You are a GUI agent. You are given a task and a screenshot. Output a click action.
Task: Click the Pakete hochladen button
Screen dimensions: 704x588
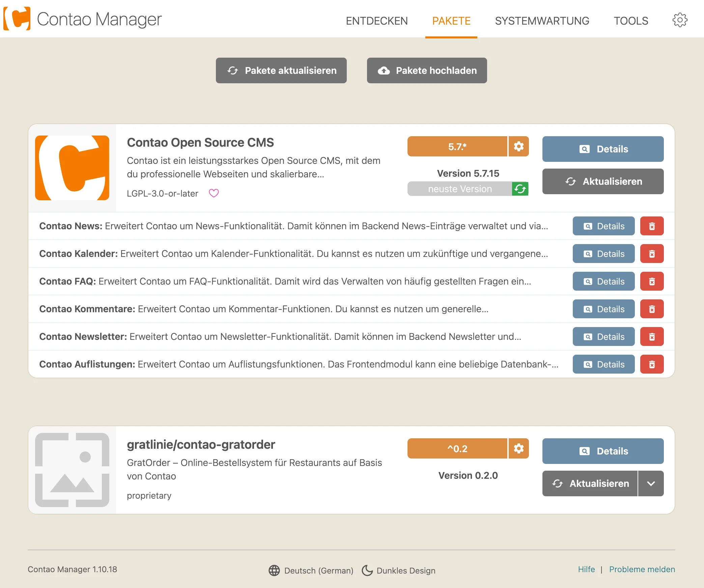click(x=427, y=70)
